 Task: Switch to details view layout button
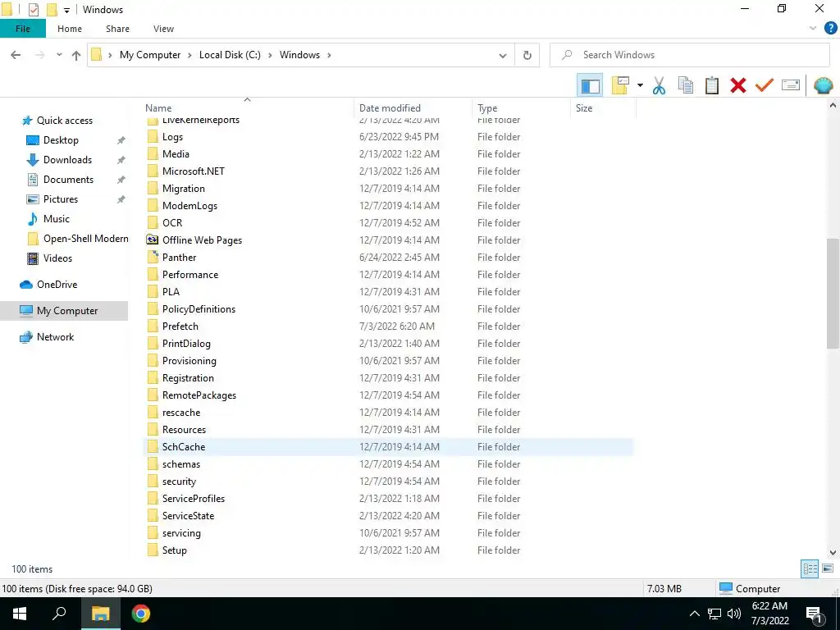click(x=810, y=569)
